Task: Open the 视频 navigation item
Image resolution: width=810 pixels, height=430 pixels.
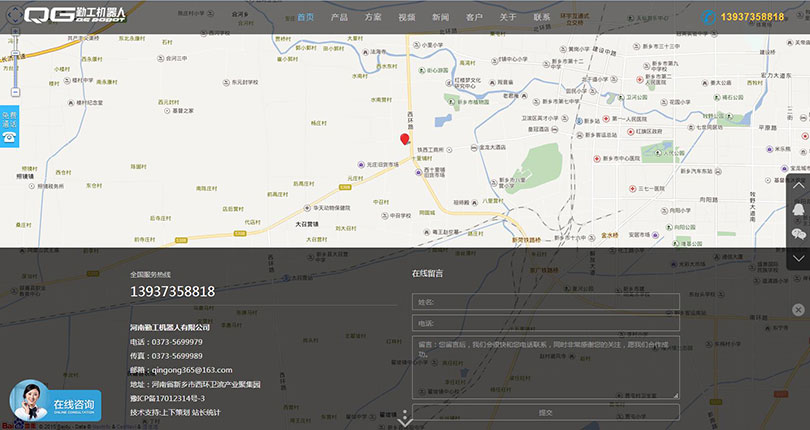Action: click(x=406, y=17)
